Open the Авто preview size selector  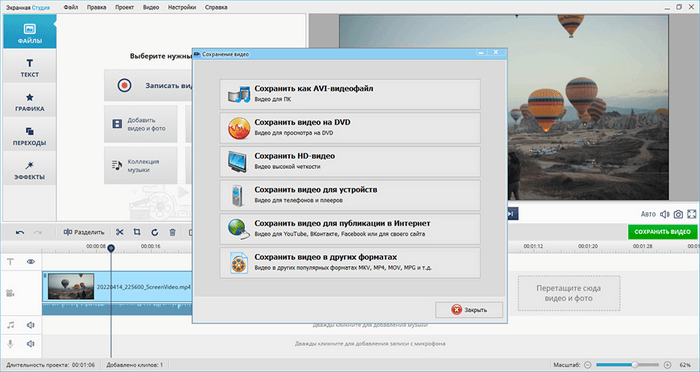tap(648, 214)
